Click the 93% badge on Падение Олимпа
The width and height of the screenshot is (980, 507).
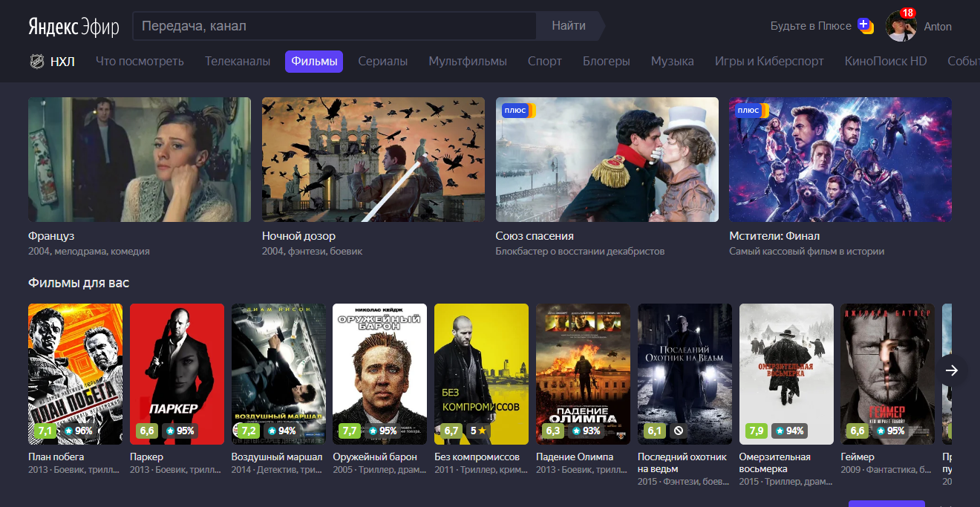click(586, 431)
